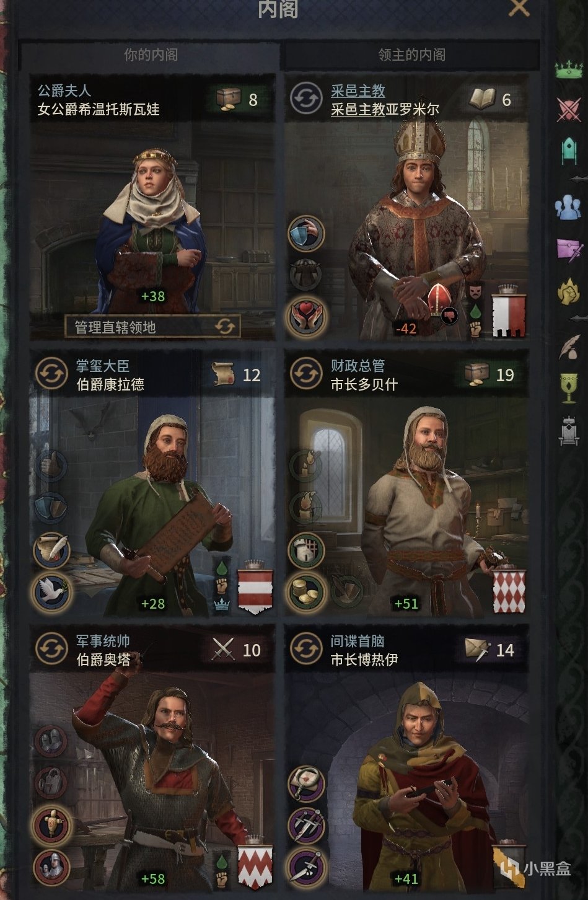Open the goblet activities sidebar icon
The image size is (588, 900).
click(x=568, y=387)
